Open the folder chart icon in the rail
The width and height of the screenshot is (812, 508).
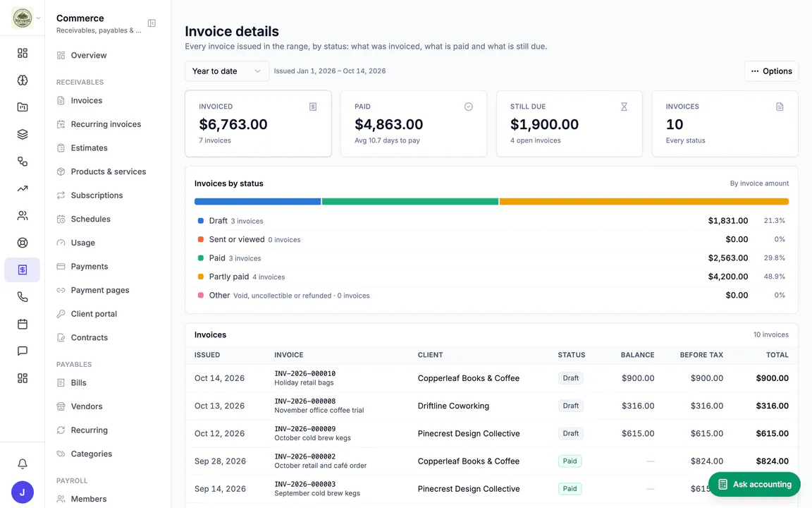23,107
